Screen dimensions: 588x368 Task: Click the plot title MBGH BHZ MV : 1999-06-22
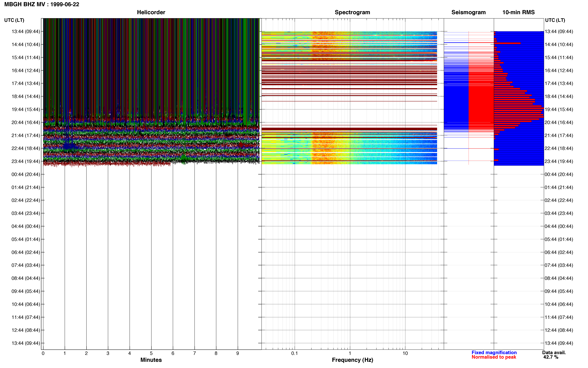tap(42, 4)
